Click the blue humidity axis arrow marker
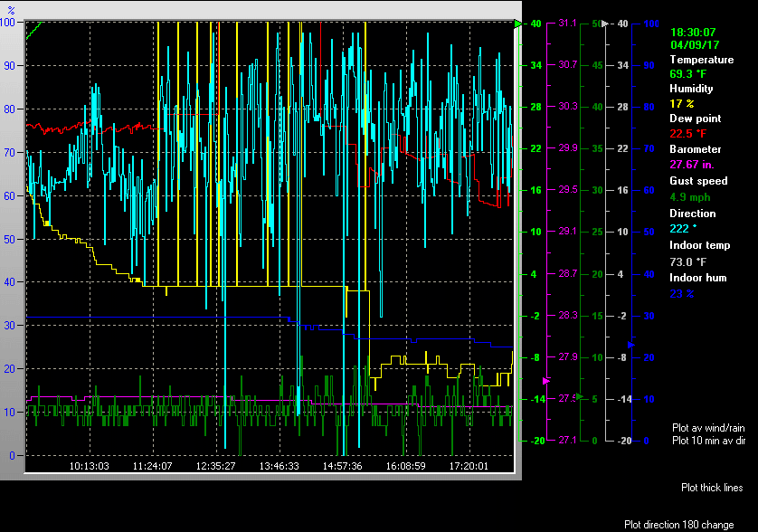Viewport: 758px width, 532px height. [630, 345]
